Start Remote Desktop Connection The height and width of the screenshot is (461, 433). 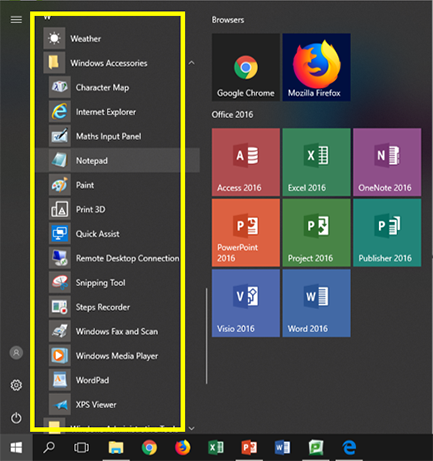point(118,258)
